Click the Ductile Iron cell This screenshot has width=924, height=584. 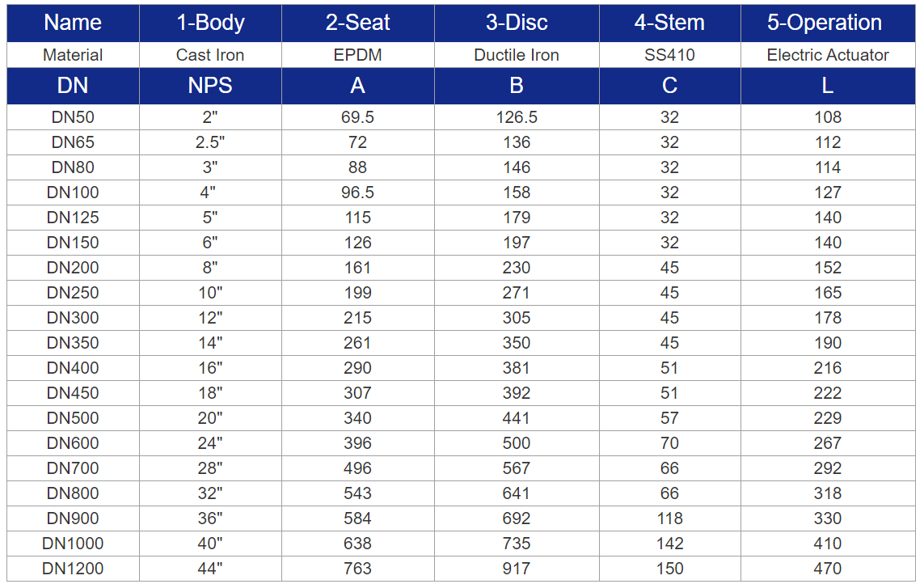point(517,55)
